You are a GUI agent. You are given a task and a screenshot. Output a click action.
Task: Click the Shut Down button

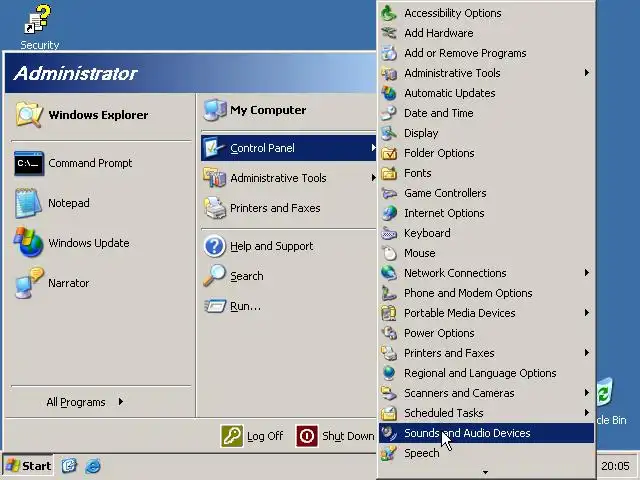(335, 436)
